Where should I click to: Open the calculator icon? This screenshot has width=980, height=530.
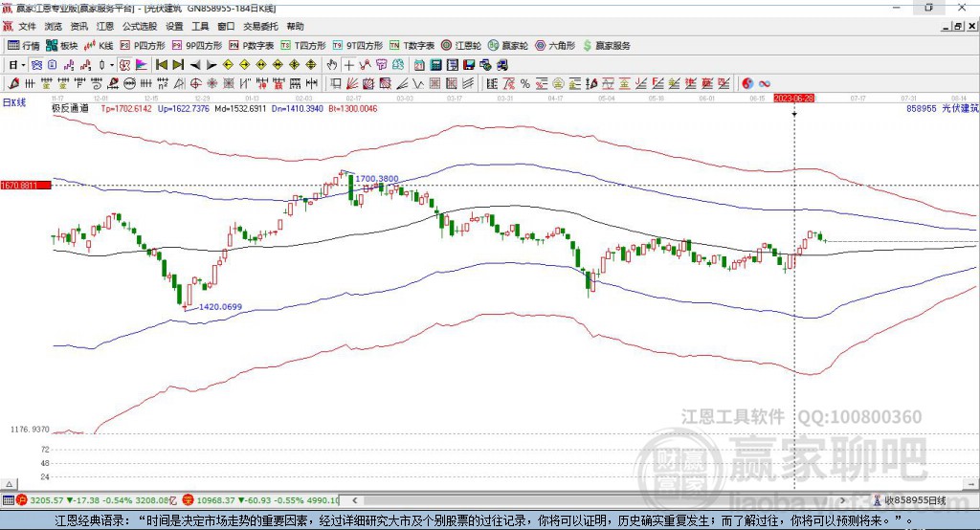pyautogui.click(x=436, y=65)
